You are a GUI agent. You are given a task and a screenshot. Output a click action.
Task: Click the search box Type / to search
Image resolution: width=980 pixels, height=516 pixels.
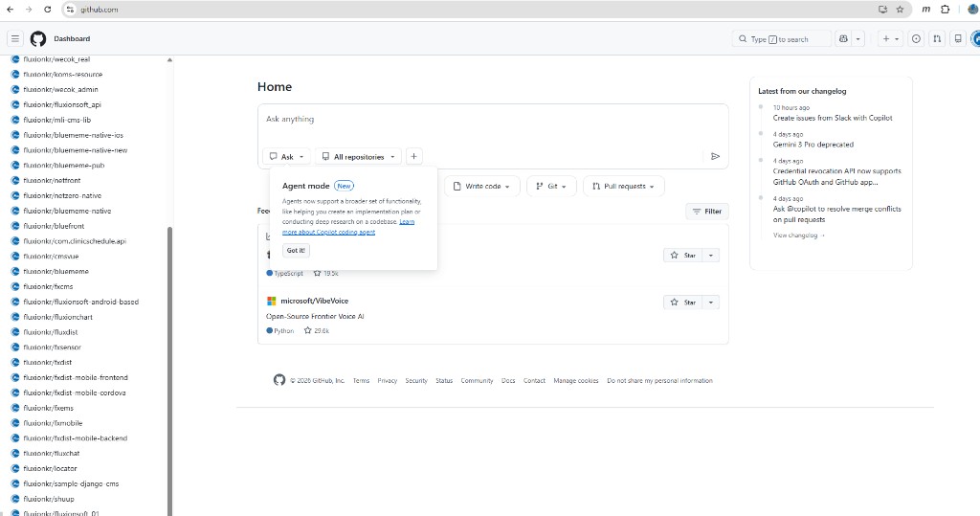(x=781, y=39)
